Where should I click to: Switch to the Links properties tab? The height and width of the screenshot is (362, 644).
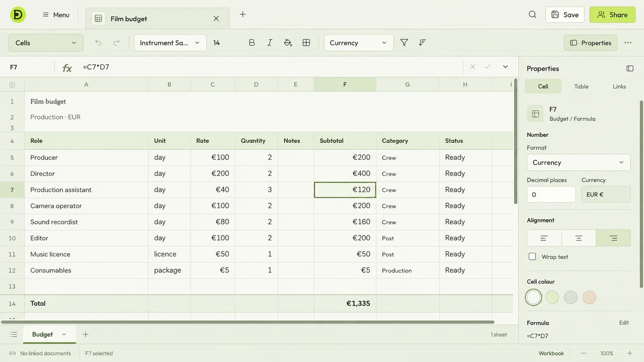[x=619, y=86]
